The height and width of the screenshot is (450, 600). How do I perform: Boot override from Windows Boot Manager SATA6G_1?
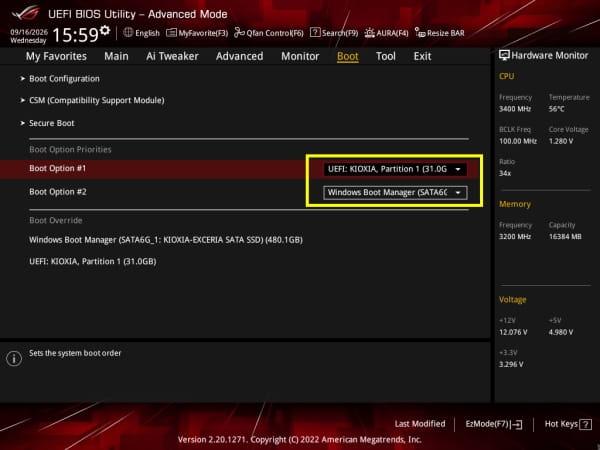[x=166, y=240]
